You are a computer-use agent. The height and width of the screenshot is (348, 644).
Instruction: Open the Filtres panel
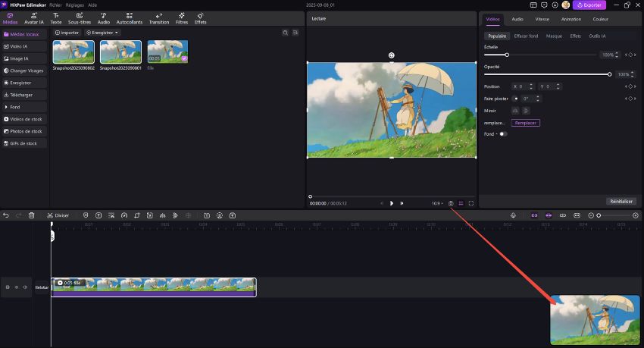182,18
